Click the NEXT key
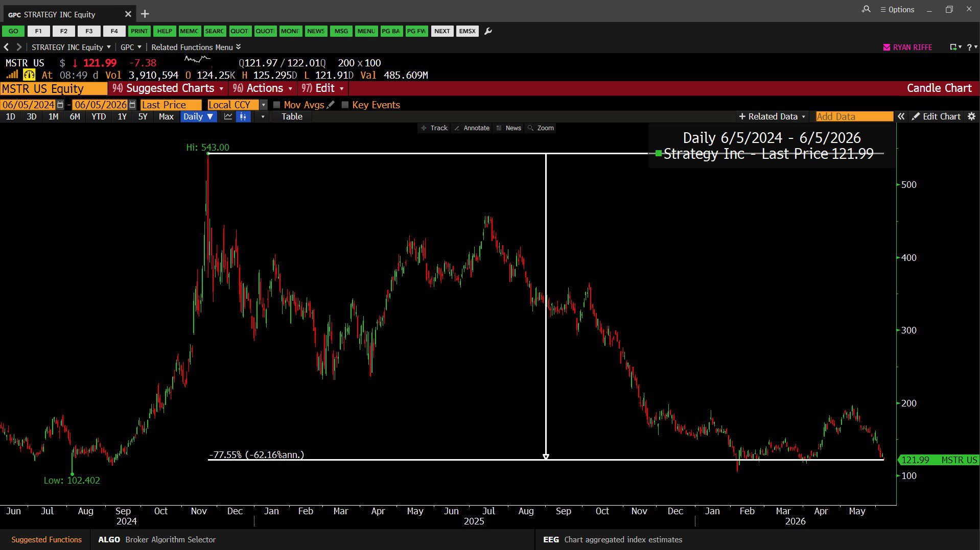This screenshot has width=980, height=550. tap(442, 31)
